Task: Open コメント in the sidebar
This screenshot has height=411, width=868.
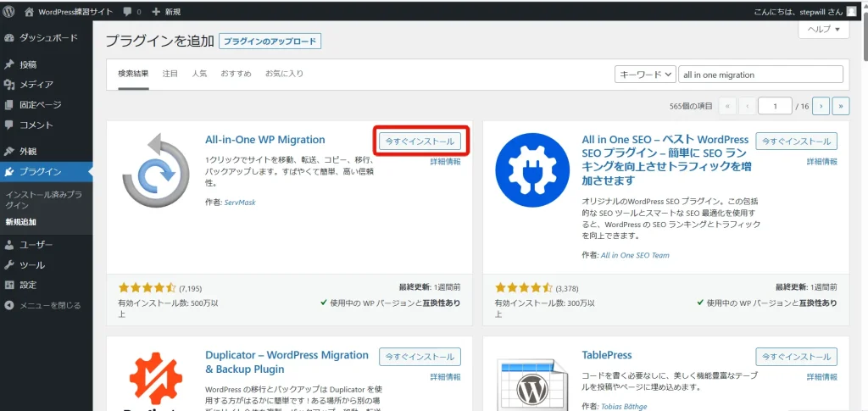Action: point(47,125)
